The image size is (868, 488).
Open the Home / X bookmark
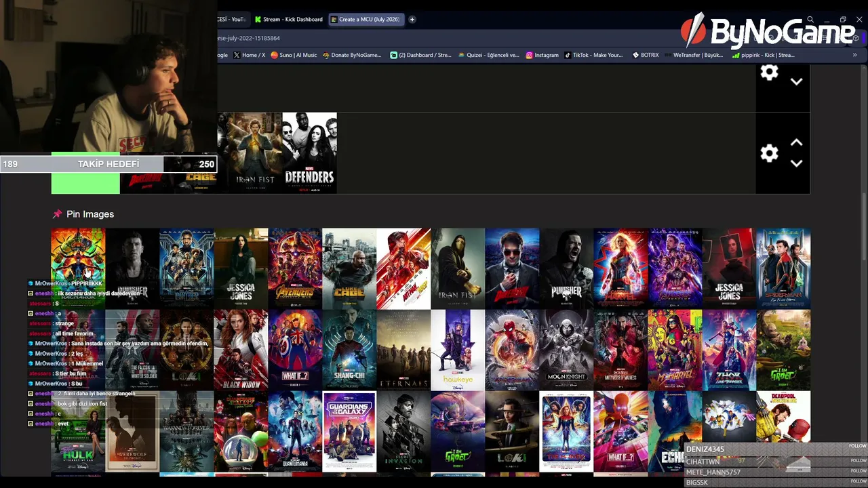pyautogui.click(x=250, y=55)
